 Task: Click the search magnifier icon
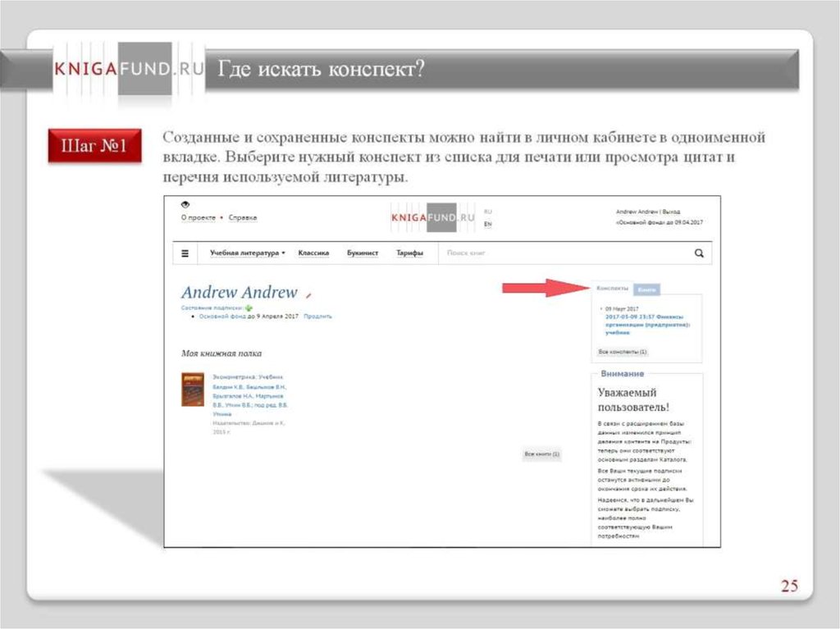click(699, 253)
